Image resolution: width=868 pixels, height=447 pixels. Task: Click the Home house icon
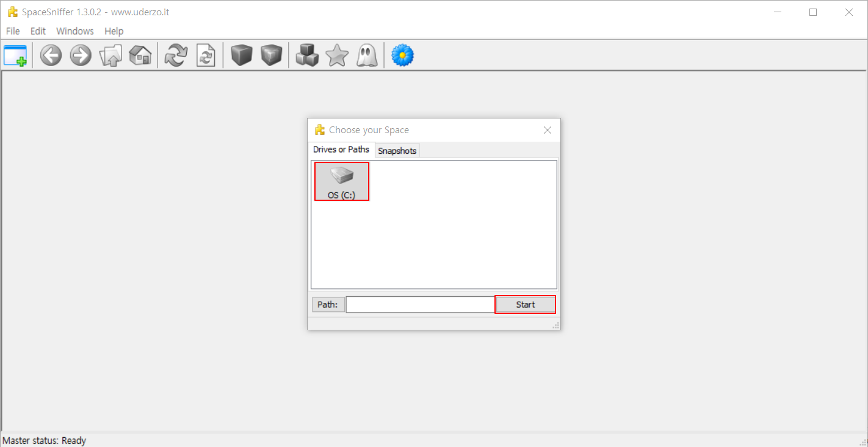click(x=140, y=56)
